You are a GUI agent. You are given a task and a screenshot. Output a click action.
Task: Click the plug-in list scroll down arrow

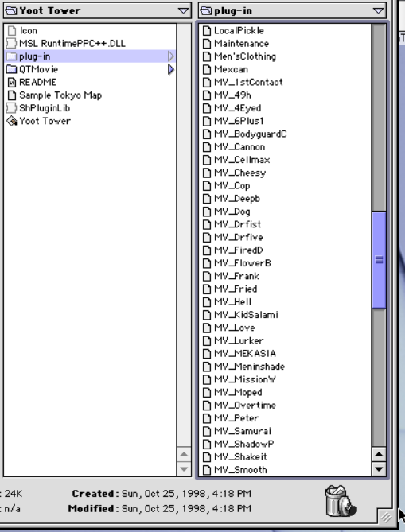[x=379, y=469]
